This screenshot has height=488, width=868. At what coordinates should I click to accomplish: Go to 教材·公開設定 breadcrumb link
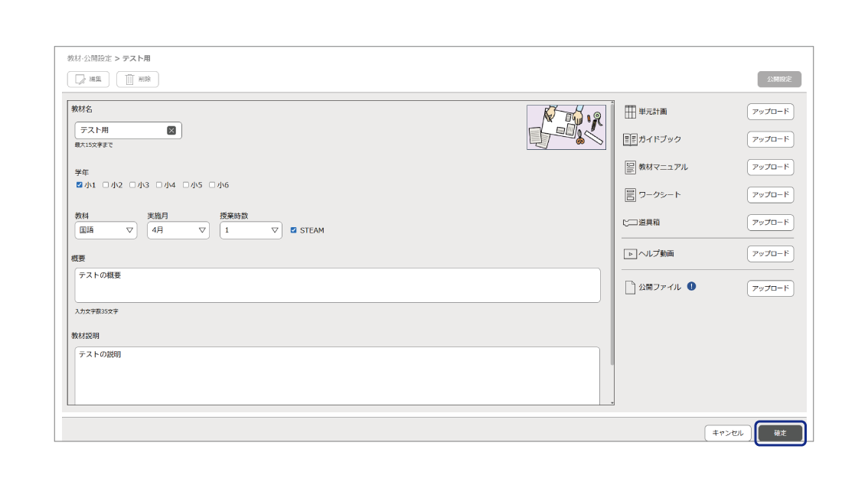(x=89, y=58)
